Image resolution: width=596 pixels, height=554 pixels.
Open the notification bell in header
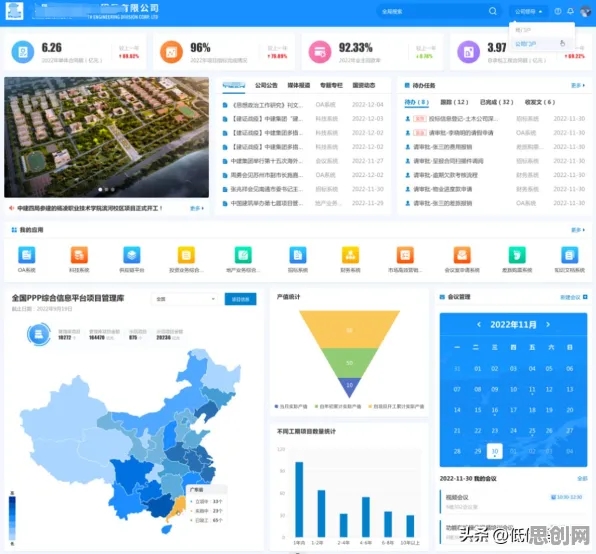coord(570,11)
